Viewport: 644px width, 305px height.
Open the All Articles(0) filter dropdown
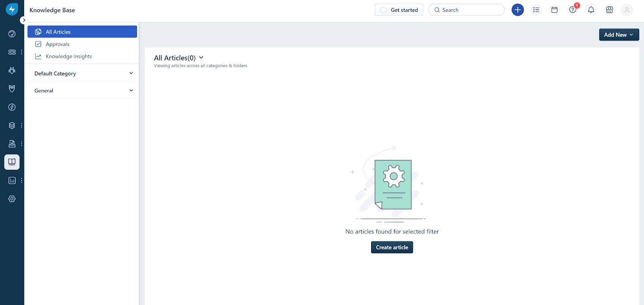[201, 58]
